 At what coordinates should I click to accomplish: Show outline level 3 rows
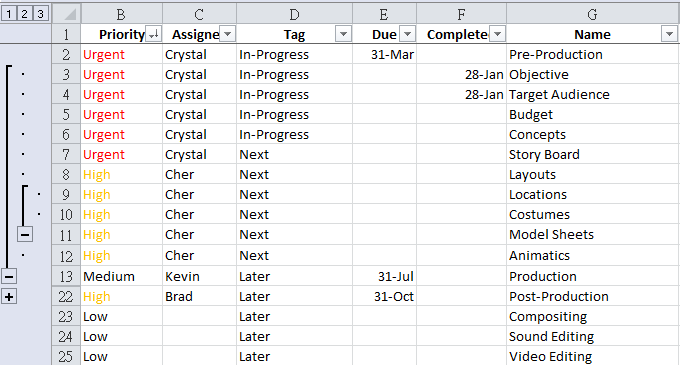click(x=41, y=14)
